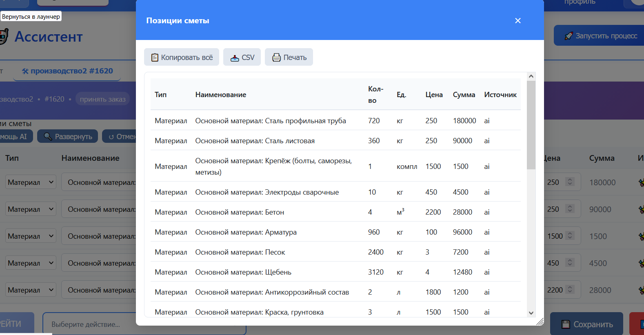
Task: Adjust the price stepper showing 450
Action: (x=570, y=263)
